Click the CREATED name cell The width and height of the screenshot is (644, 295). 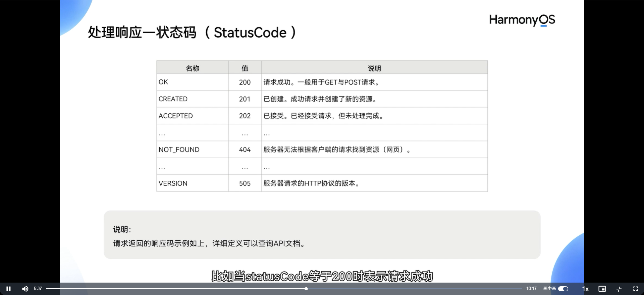(193, 99)
